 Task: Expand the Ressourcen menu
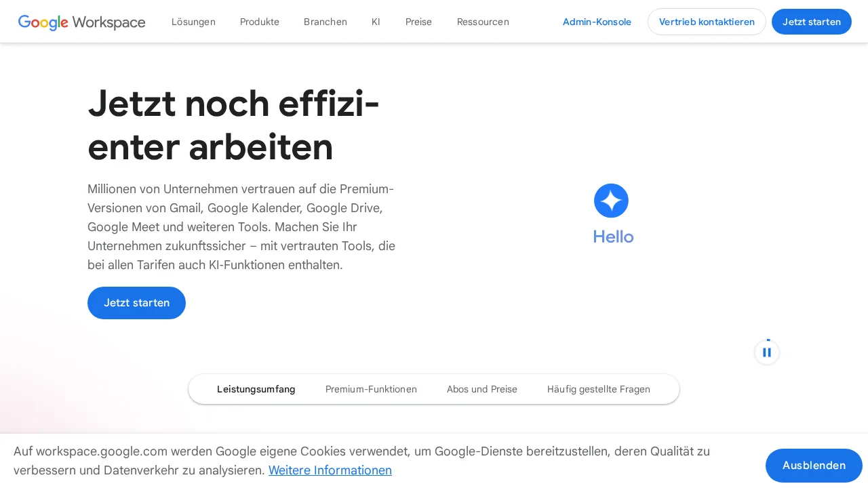[483, 22]
